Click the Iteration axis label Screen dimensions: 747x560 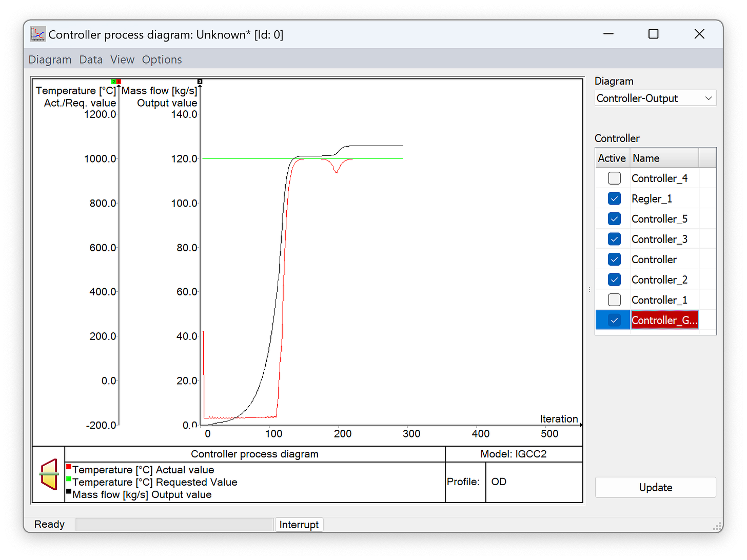click(559, 419)
